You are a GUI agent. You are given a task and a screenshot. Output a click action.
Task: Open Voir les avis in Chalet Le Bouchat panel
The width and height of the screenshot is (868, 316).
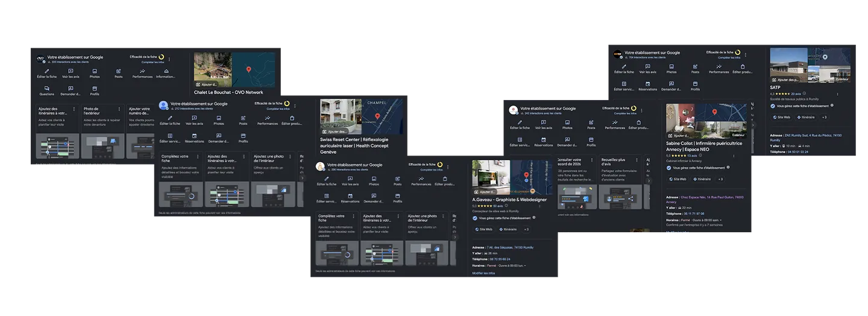pos(71,74)
